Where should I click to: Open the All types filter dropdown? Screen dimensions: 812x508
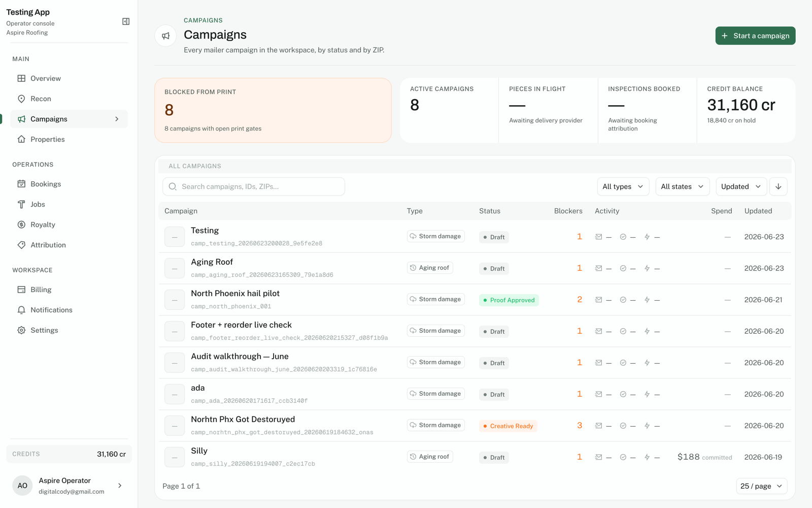(x=623, y=186)
